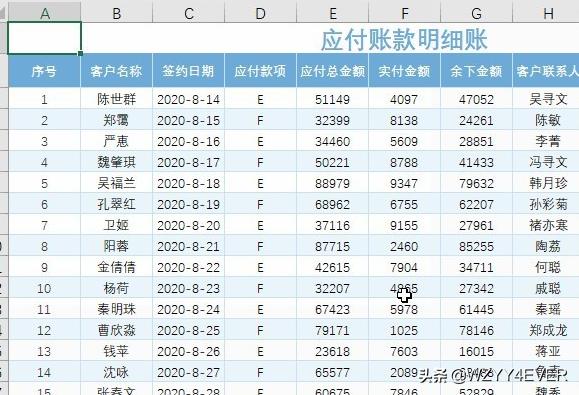Click the 客户名称 header cell
Viewport: 579px width, 395px height.
coord(116,71)
